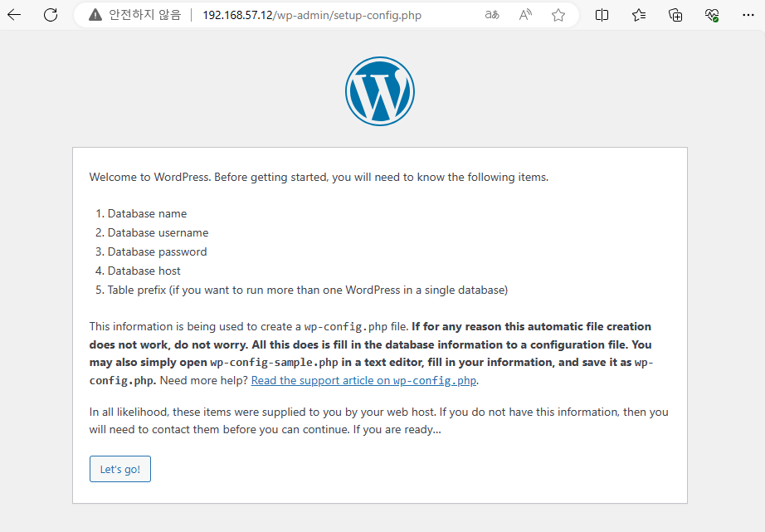Click the translate page icon

click(492, 15)
